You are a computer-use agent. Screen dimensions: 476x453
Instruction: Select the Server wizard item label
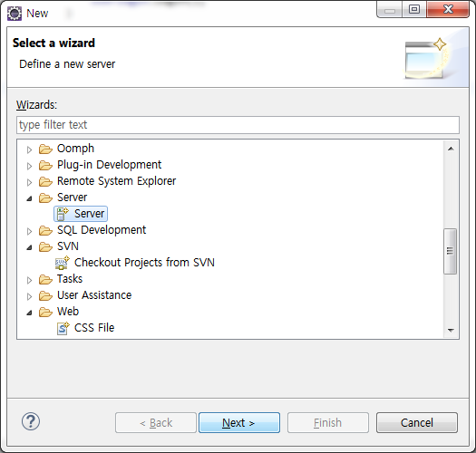89,214
